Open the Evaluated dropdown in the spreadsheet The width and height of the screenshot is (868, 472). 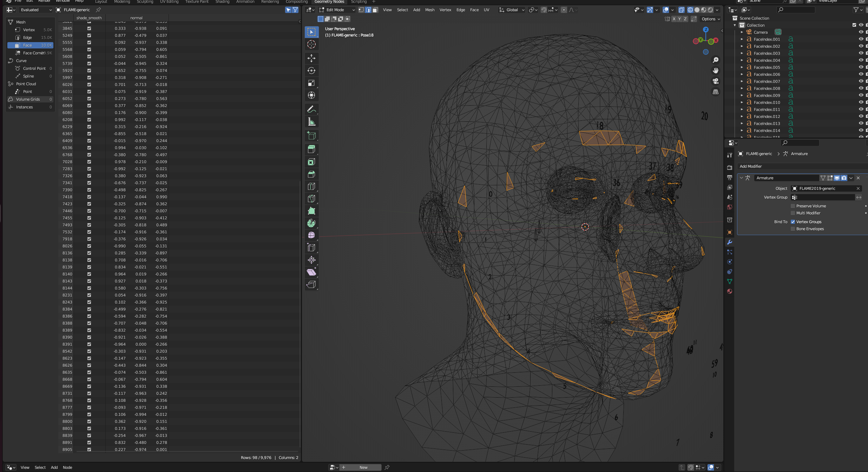(x=36, y=10)
